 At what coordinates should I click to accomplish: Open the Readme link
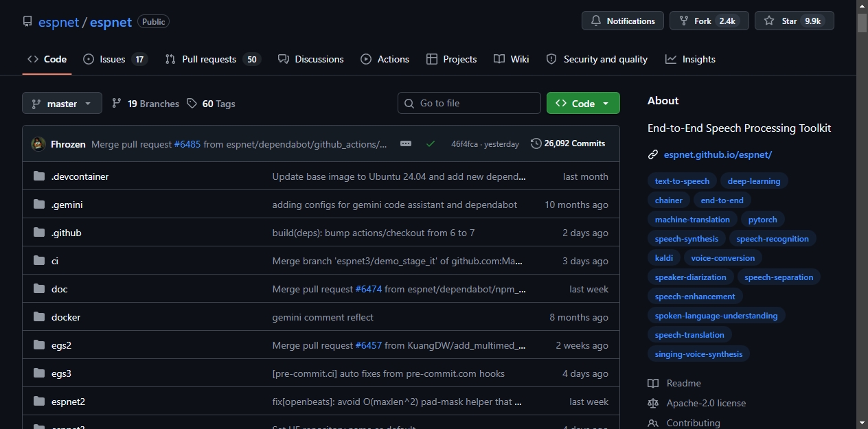point(674,383)
